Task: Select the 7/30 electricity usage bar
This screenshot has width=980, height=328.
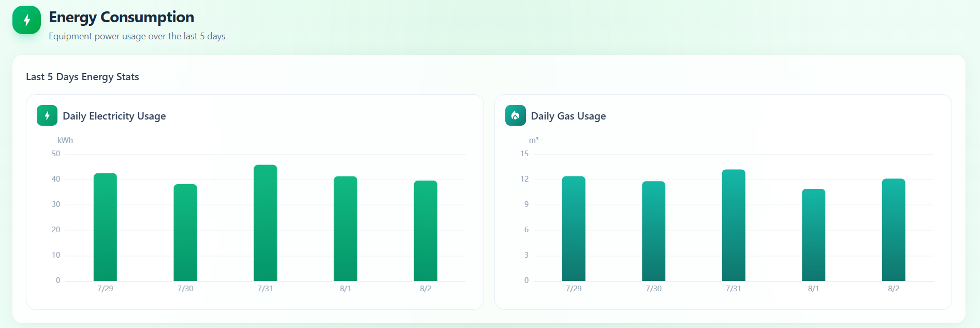Action: 185,232
